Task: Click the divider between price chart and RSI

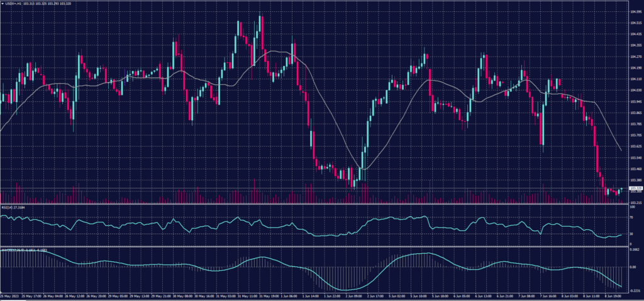Action: pos(314,204)
